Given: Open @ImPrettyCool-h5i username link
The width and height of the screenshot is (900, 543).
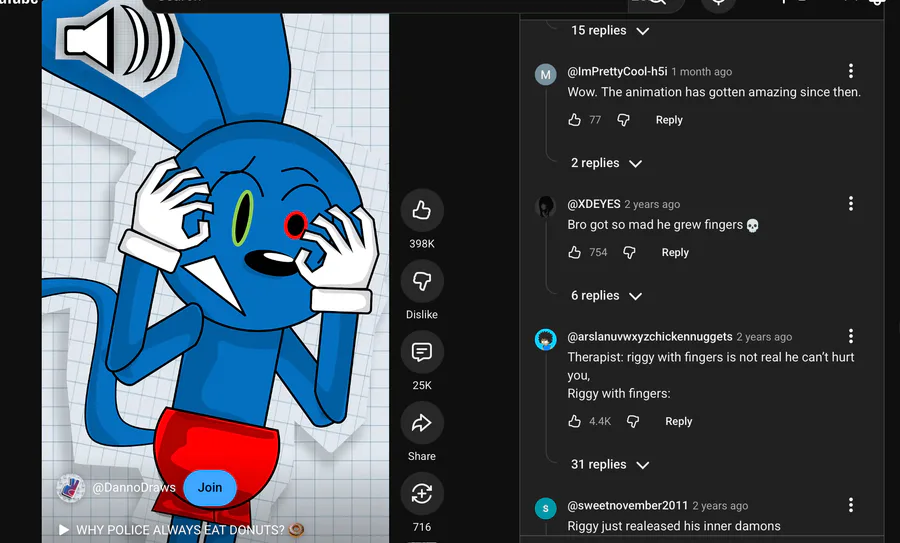Looking at the screenshot, I should coord(617,71).
